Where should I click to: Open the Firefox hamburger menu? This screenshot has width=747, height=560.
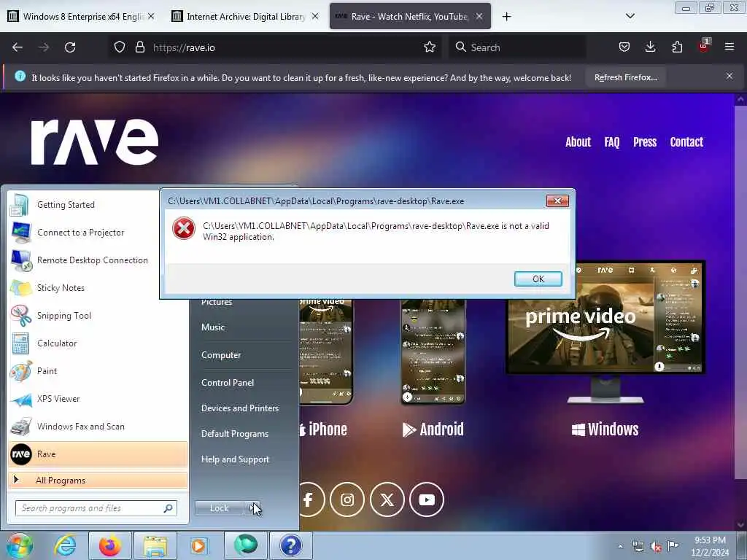729,47
